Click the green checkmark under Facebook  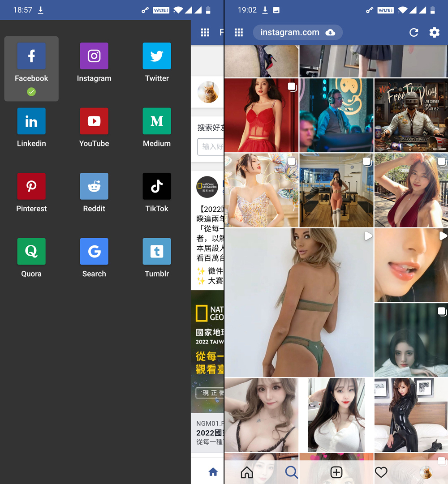coord(31,92)
